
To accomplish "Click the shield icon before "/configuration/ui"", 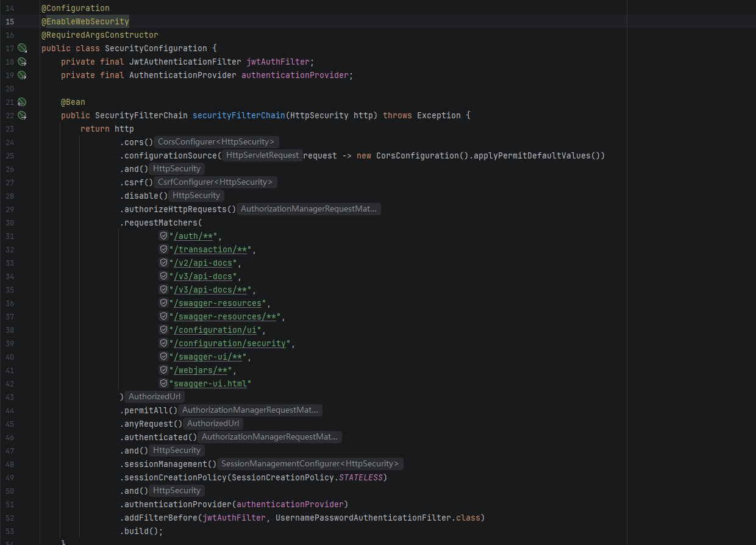I will point(163,330).
